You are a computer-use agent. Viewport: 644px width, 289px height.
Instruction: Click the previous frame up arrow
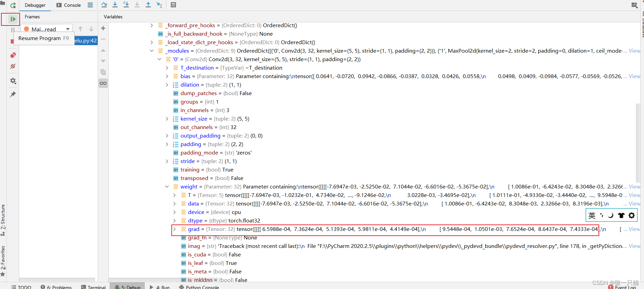click(80, 29)
